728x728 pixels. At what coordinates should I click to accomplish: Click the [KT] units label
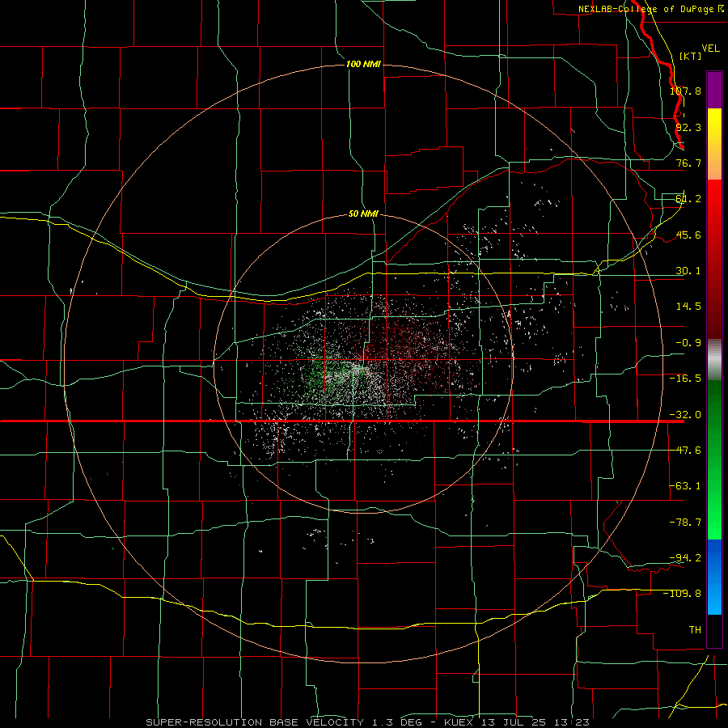(x=691, y=56)
